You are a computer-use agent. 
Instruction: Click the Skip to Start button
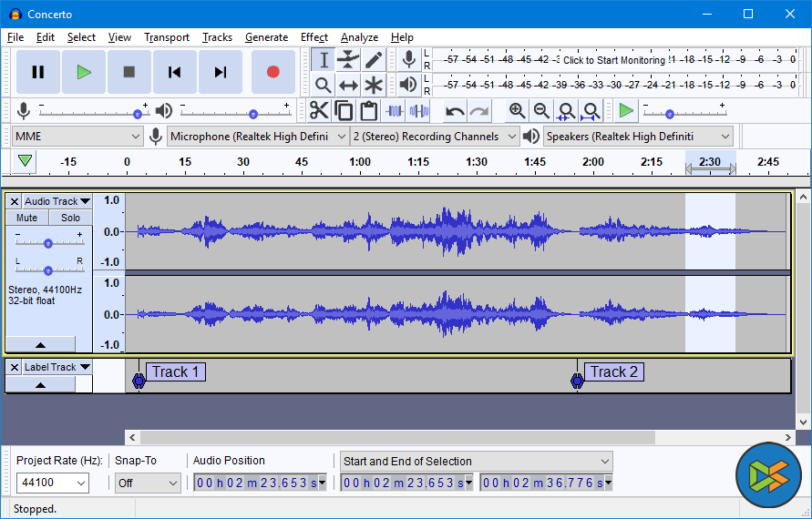[174, 72]
